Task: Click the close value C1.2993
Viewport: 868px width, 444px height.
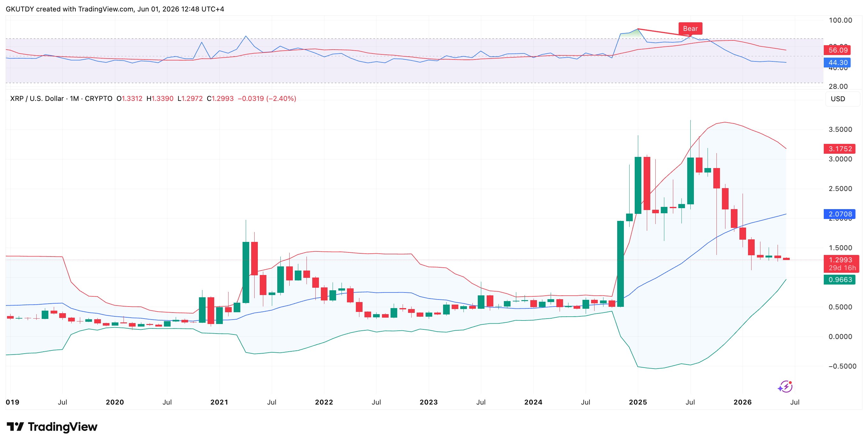Action: click(220, 99)
